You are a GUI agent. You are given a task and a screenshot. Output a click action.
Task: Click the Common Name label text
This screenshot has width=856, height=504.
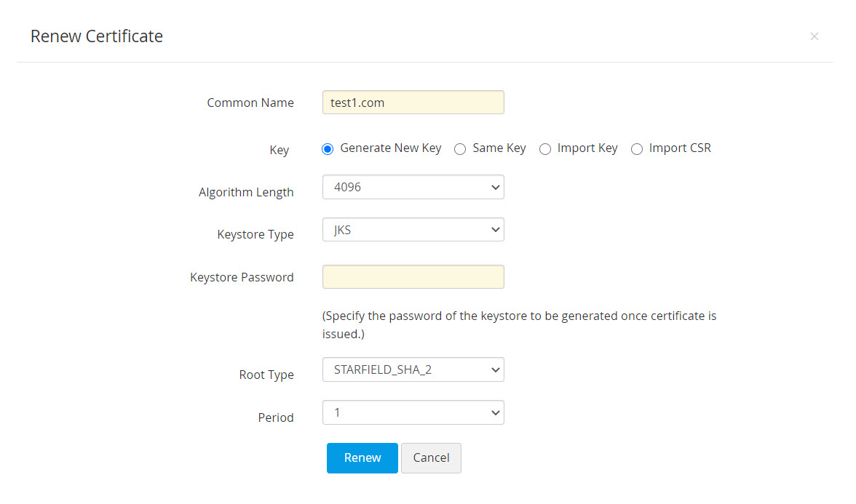pyautogui.click(x=250, y=103)
